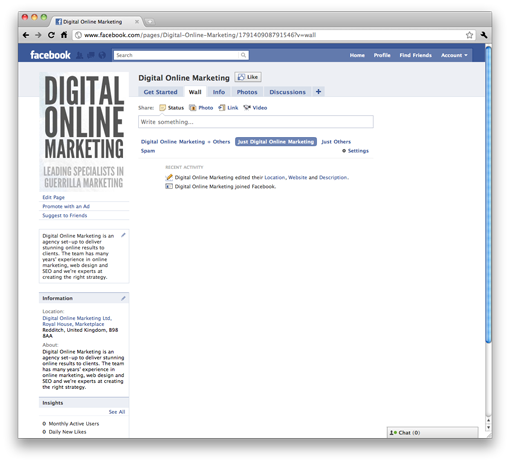Image resolution: width=510 pixels, height=463 pixels.
Task: Share a Link on the wall
Action: click(x=228, y=108)
